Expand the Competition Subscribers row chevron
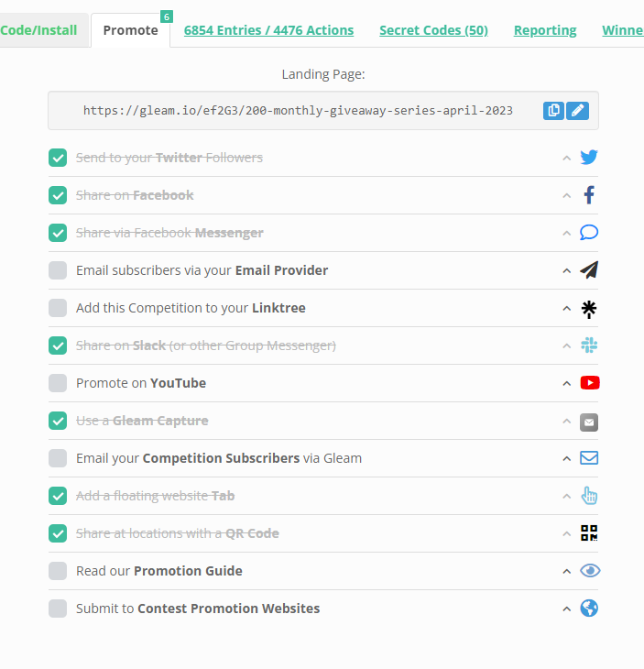 pos(566,458)
